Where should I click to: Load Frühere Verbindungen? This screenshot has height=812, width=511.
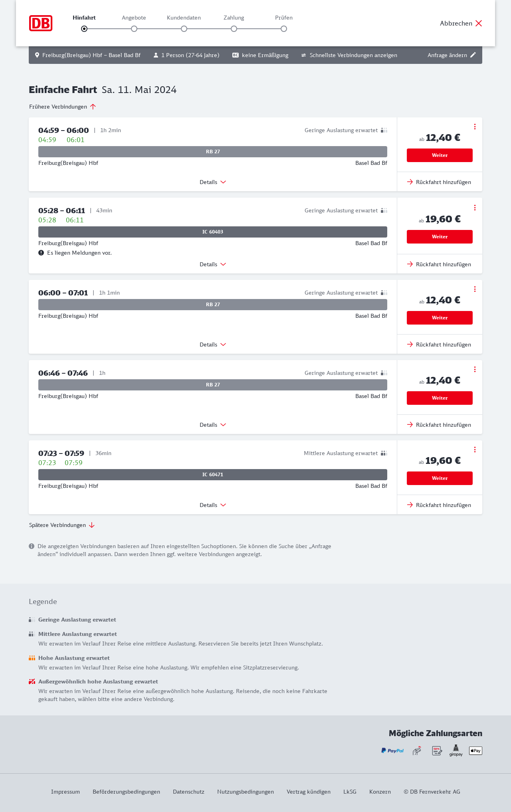pyautogui.click(x=62, y=107)
